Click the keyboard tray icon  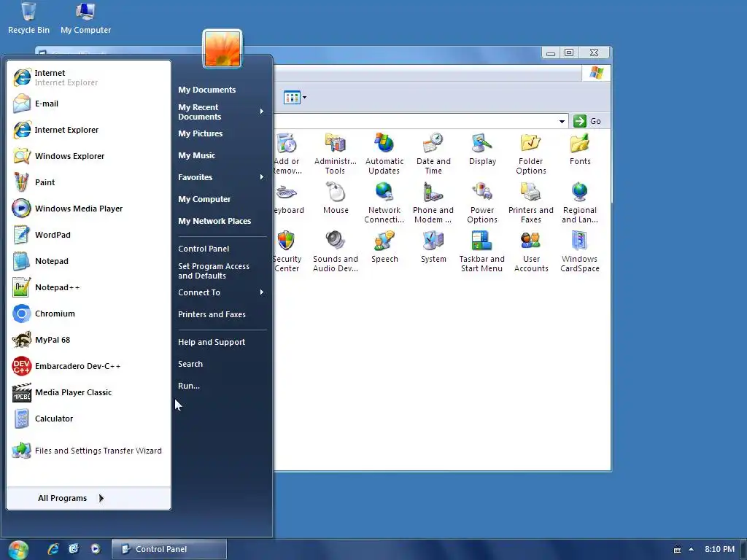[677, 550]
